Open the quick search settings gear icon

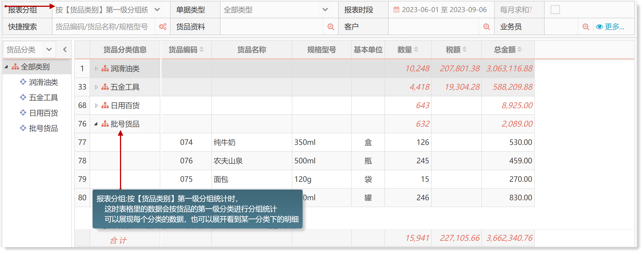click(163, 27)
